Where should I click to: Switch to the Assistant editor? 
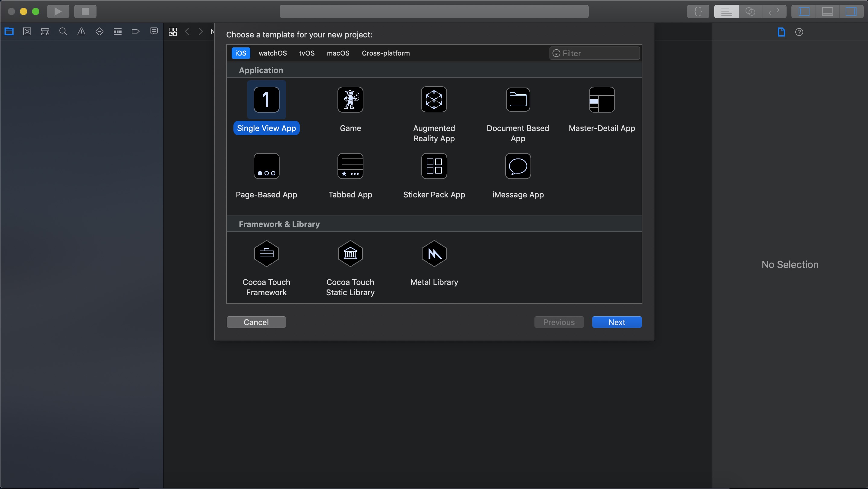click(x=750, y=11)
